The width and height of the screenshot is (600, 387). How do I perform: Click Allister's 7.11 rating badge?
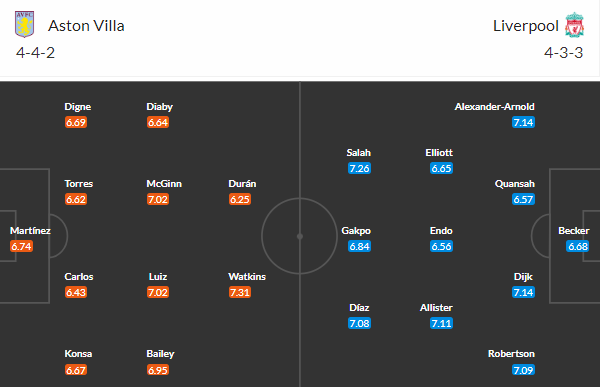442,323
